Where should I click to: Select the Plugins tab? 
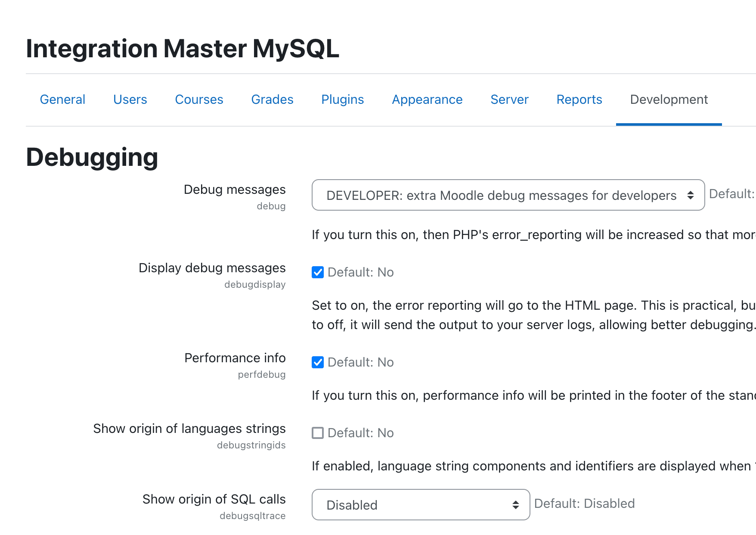click(343, 100)
